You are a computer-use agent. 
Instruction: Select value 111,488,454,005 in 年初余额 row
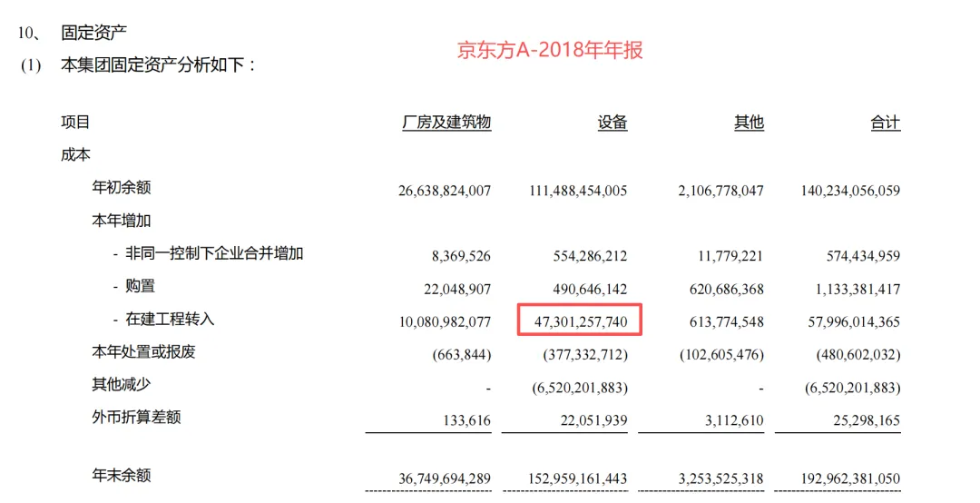pos(578,190)
